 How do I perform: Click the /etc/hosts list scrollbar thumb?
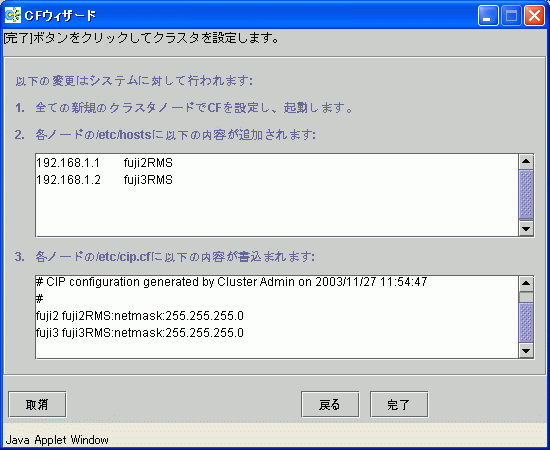coord(526,194)
